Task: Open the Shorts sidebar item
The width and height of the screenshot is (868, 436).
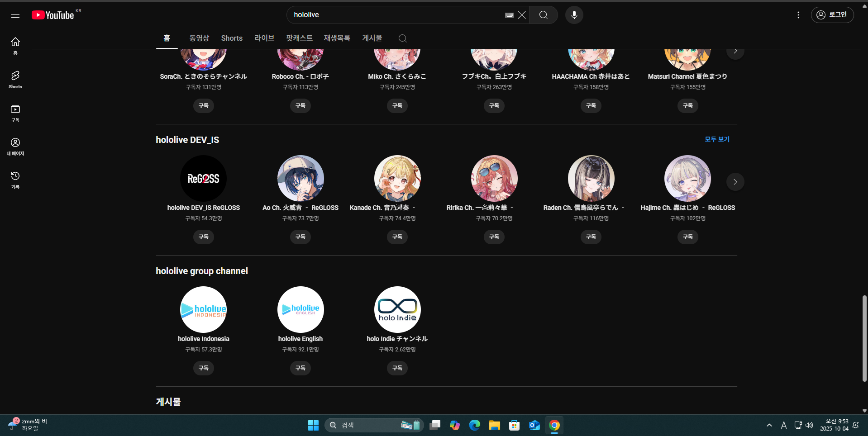Action: (15, 79)
